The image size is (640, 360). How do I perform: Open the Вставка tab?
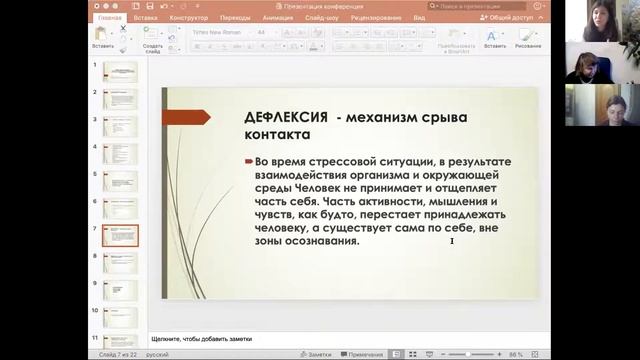145,18
